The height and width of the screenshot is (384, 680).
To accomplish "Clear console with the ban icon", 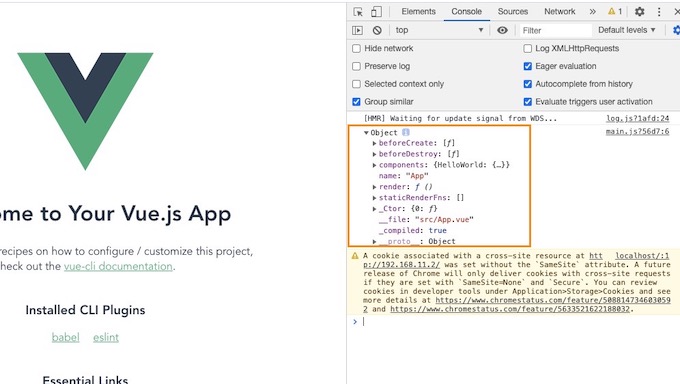I will (377, 30).
